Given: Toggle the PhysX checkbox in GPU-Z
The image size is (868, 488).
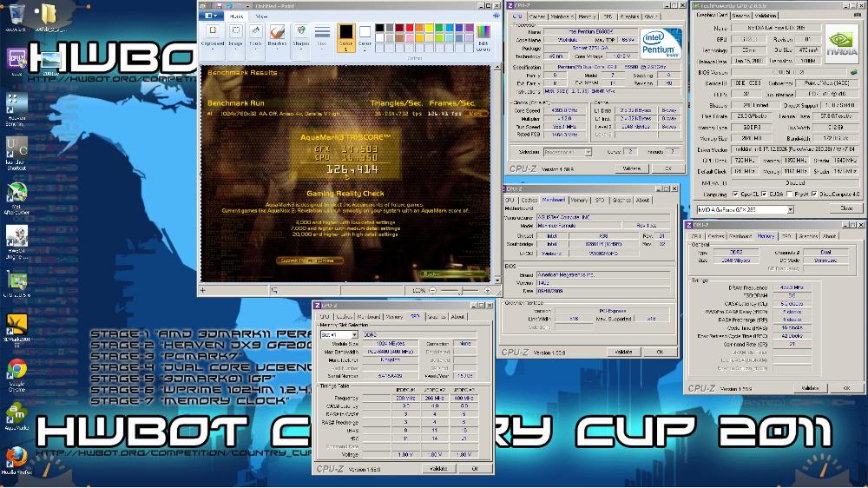Looking at the screenshot, I should (x=790, y=195).
